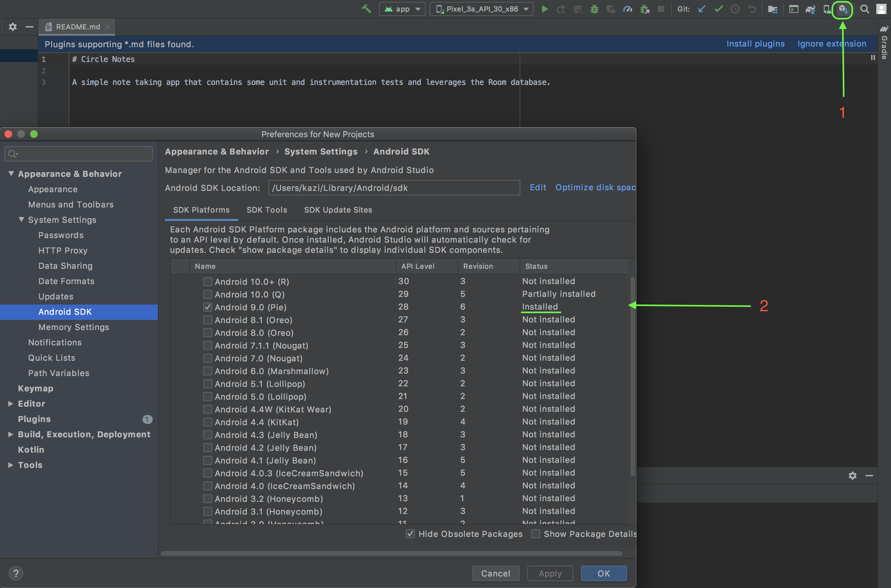This screenshot has width=891, height=588.
Task: Stop the running application
Action: pyautogui.click(x=661, y=9)
